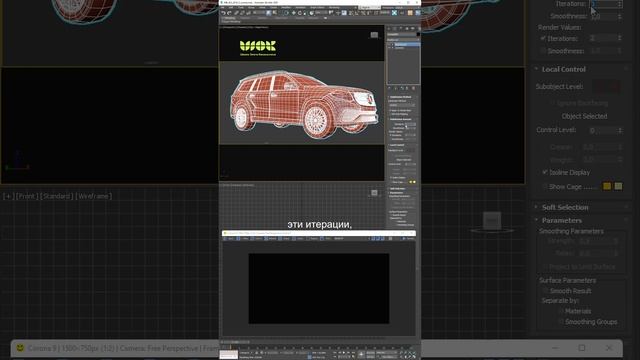Click the top Smoothness field in enlarged panel
Viewport: 640px width, 360px height.
coord(606,16)
